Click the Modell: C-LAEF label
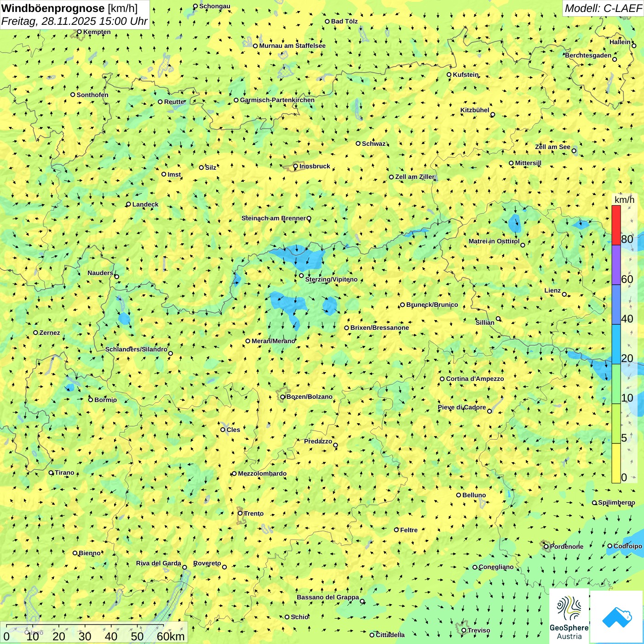The height and width of the screenshot is (644, 644). click(x=603, y=8)
